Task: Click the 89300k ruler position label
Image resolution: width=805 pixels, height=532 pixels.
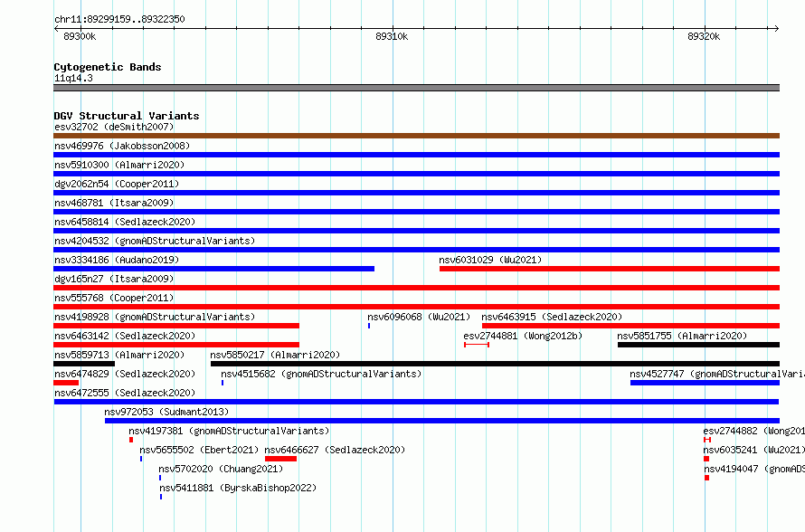Action: (x=80, y=36)
